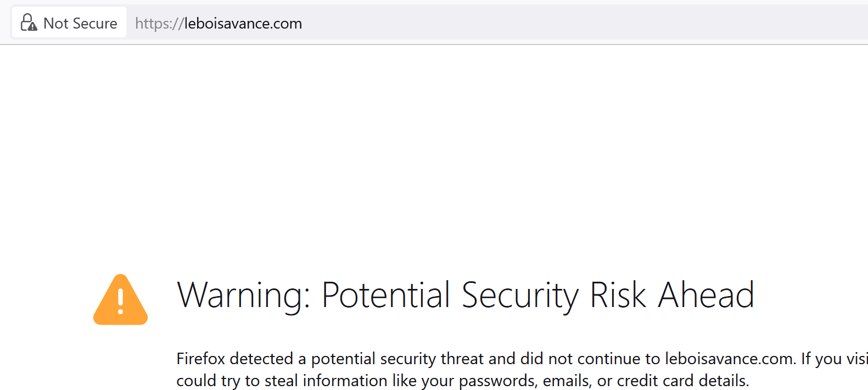Click the word "Warning:" in the heading
Viewport: 868px width, 390px height.
pyautogui.click(x=244, y=295)
